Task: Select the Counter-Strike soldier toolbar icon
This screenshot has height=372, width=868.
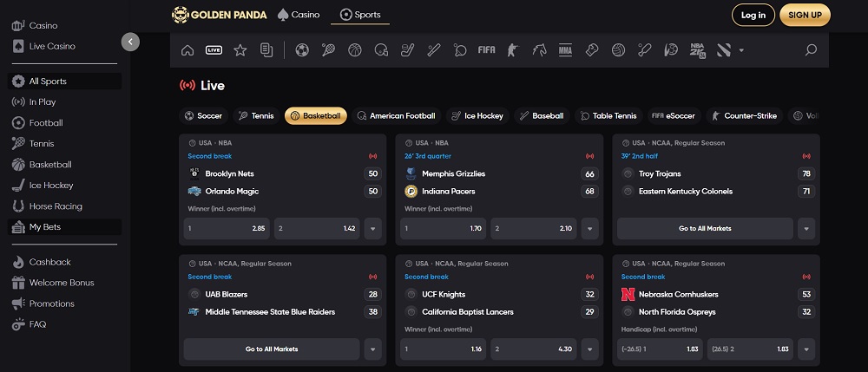Action: tap(513, 50)
